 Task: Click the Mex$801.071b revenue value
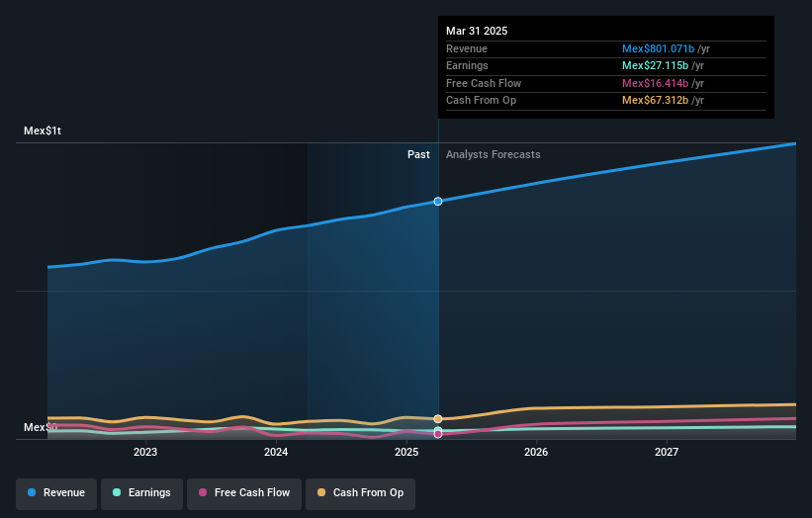coord(658,48)
